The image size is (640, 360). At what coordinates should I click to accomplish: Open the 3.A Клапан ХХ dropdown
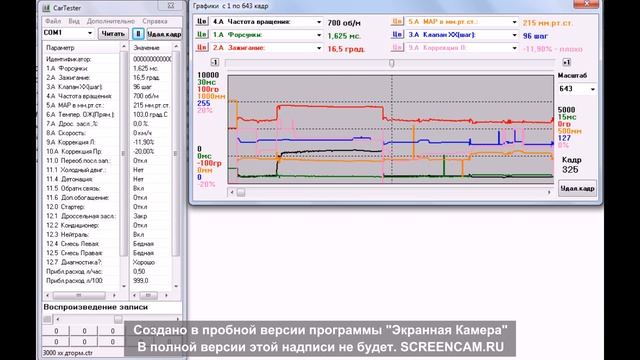pyautogui.click(x=514, y=35)
